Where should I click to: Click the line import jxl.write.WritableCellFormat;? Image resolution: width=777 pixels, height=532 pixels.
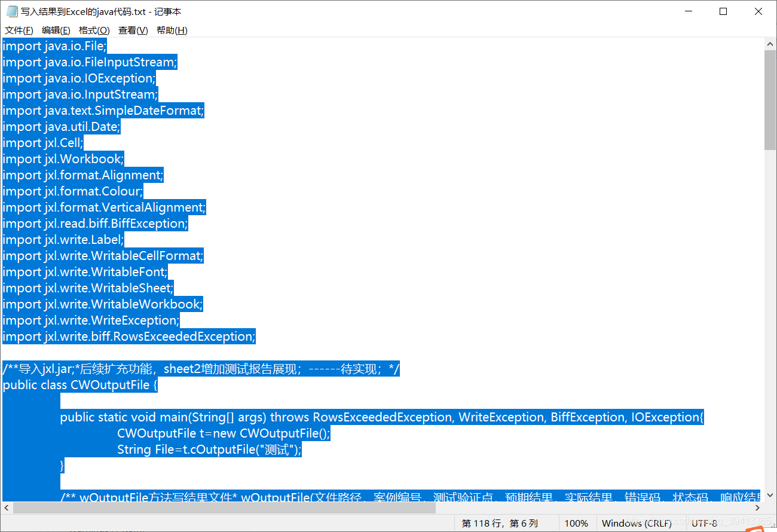[103, 256]
